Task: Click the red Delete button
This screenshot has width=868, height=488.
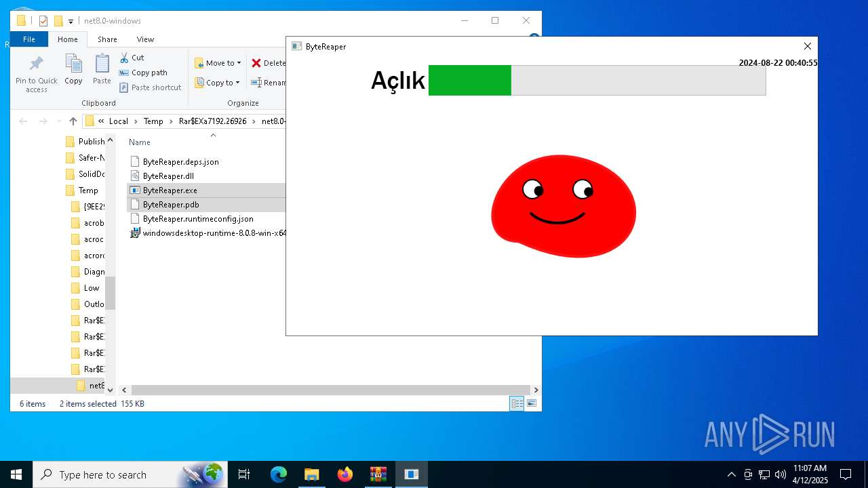Action: click(x=269, y=63)
